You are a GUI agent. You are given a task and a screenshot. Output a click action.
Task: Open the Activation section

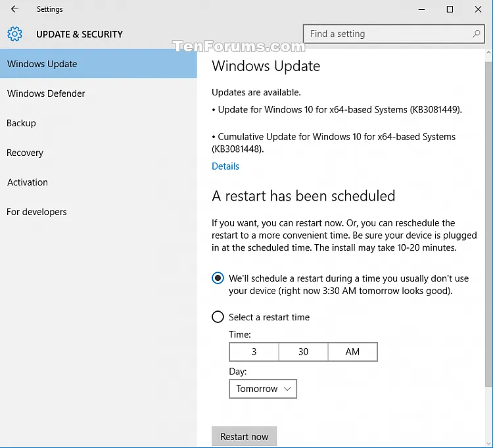click(99, 182)
